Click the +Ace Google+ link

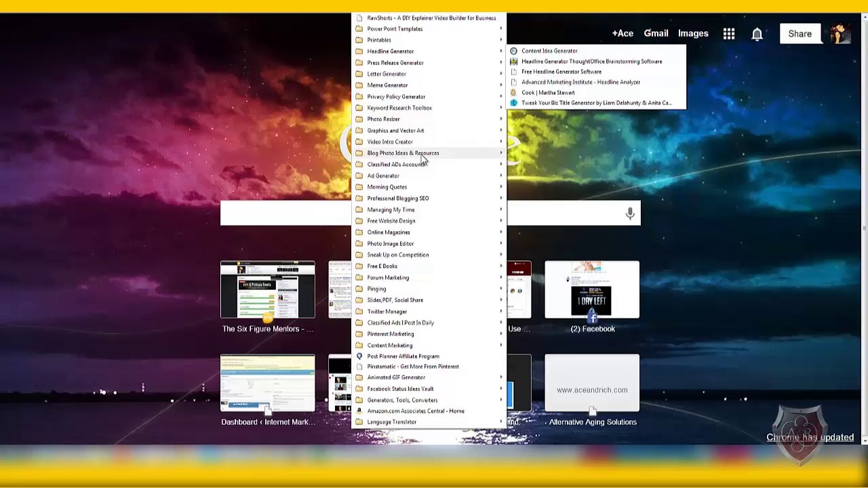[x=623, y=33]
